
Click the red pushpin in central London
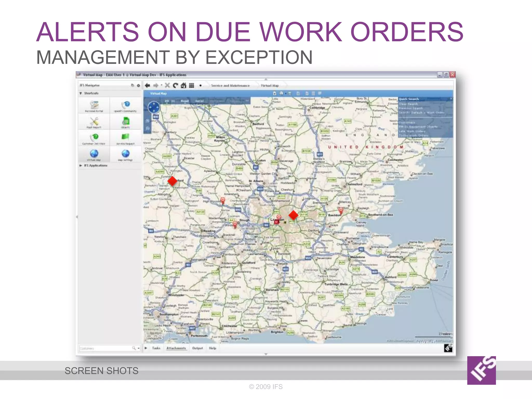click(278, 218)
